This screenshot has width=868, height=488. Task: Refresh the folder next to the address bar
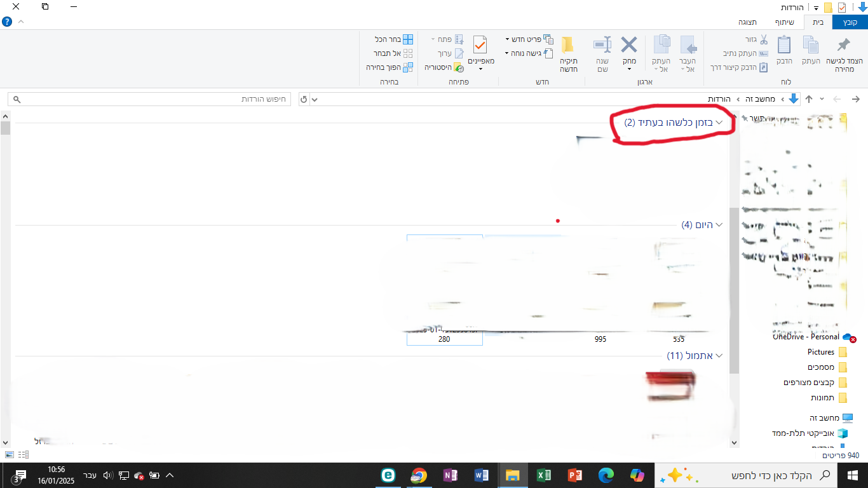tap(304, 99)
